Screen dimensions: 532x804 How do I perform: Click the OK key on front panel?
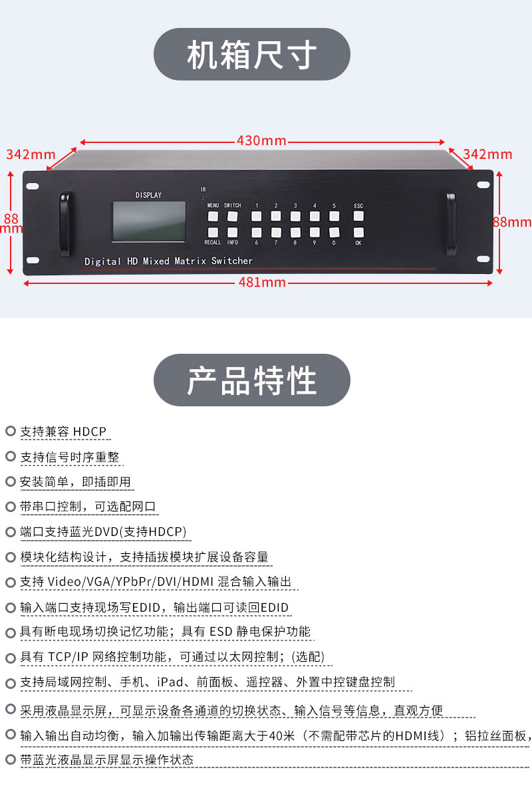click(x=359, y=232)
